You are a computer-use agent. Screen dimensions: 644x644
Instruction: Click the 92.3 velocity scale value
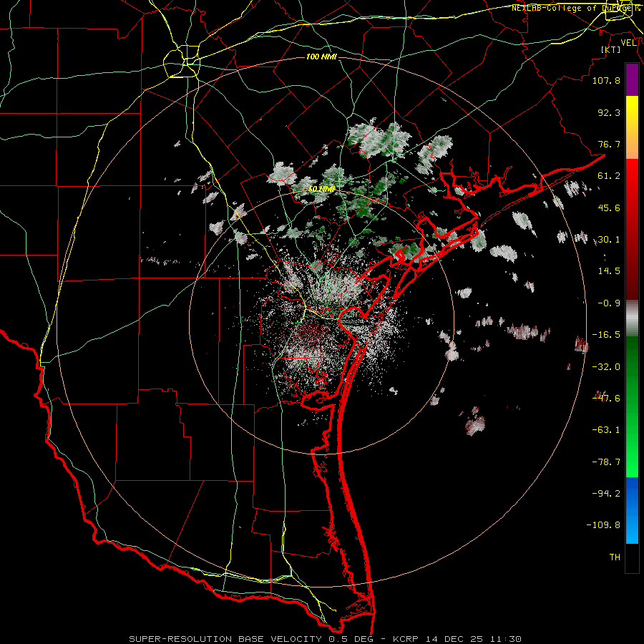point(609,112)
